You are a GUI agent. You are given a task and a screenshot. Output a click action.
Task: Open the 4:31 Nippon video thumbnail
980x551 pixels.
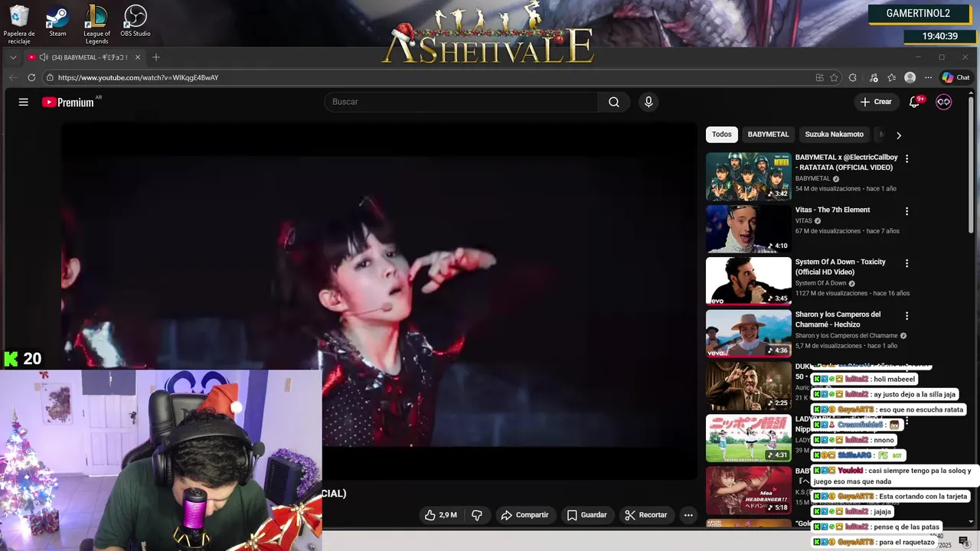click(749, 439)
